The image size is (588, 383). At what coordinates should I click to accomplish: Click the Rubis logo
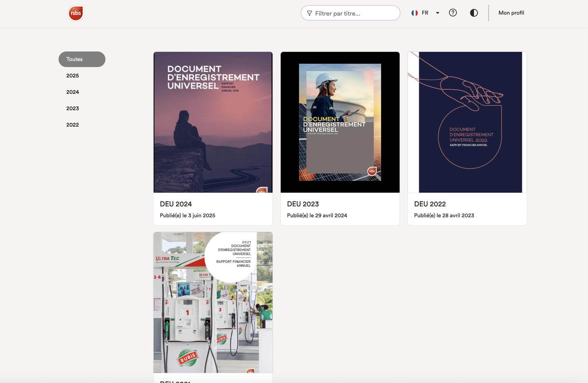pos(76,13)
